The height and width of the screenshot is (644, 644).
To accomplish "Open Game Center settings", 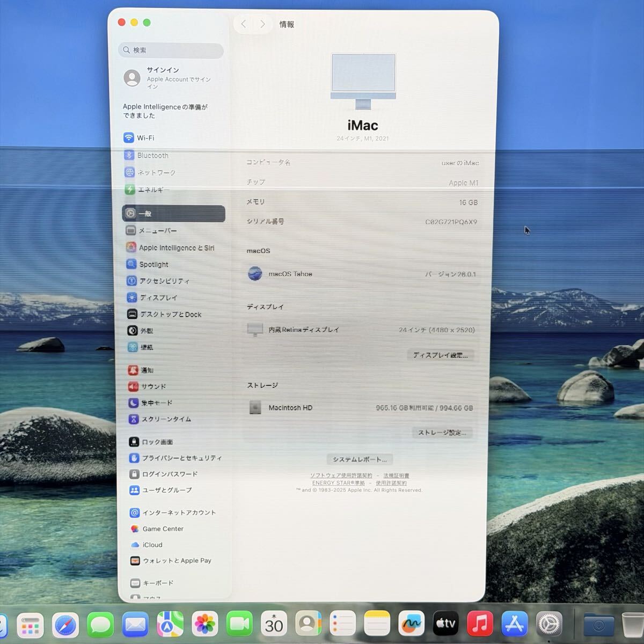I will pos(162,529).
